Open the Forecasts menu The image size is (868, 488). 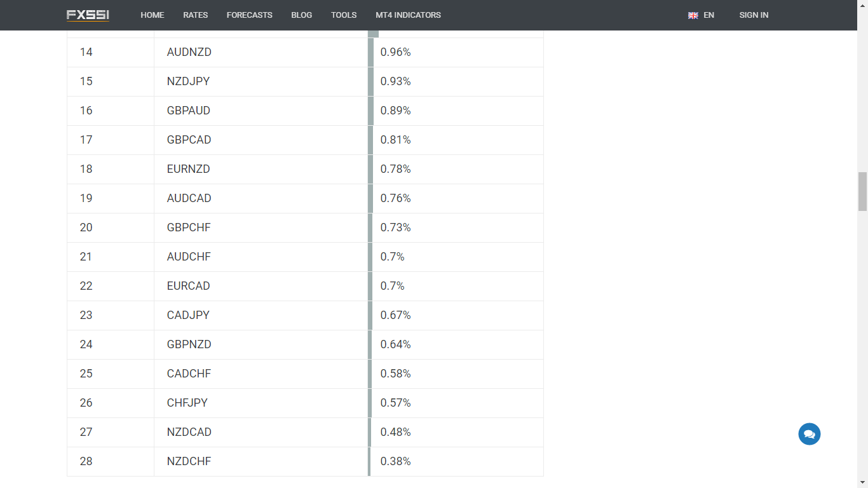249,15
